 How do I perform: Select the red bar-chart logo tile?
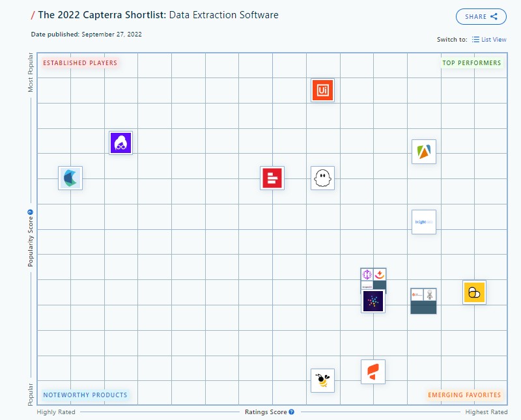point(272,178)
